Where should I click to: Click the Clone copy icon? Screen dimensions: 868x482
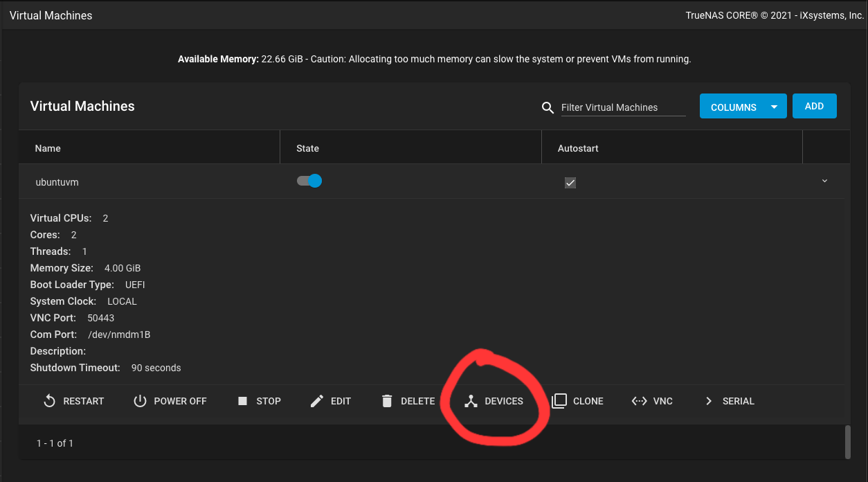tap(559, 401)
